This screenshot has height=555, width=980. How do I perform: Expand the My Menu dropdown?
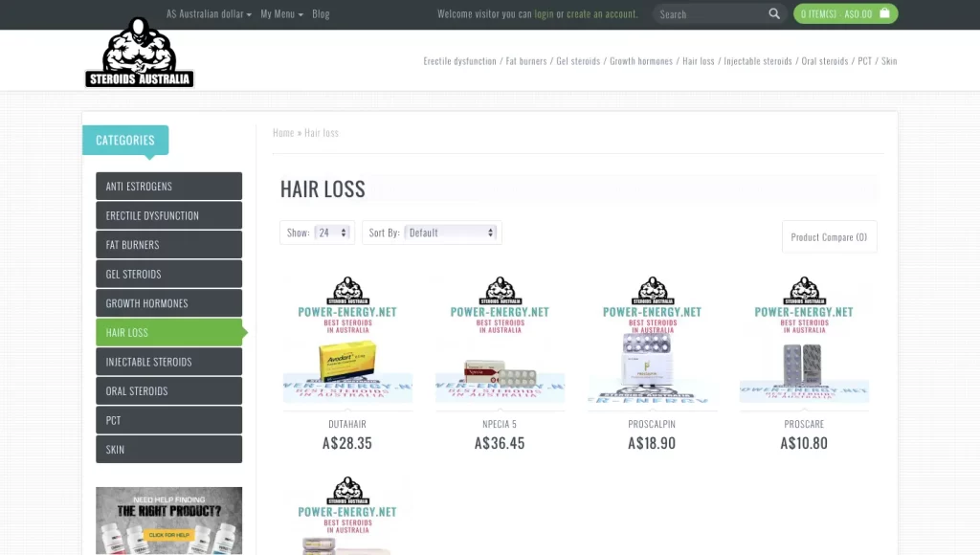[x=282, y=13]
